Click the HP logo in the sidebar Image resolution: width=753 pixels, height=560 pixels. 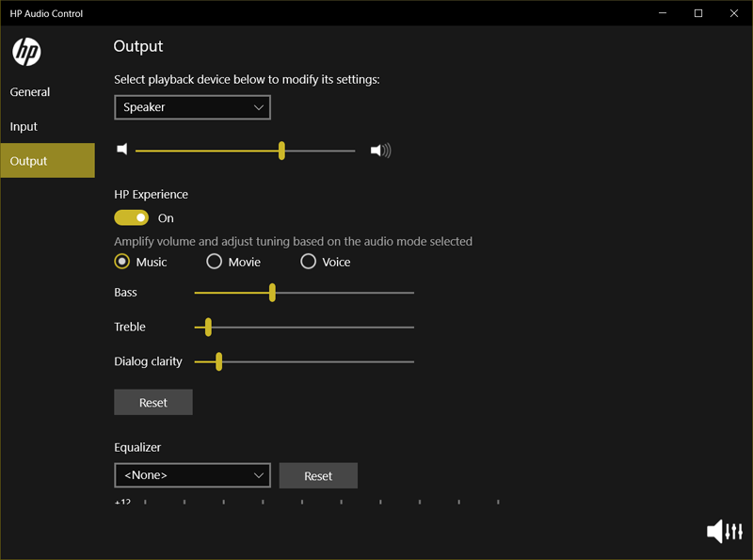[x=25, y=52]
